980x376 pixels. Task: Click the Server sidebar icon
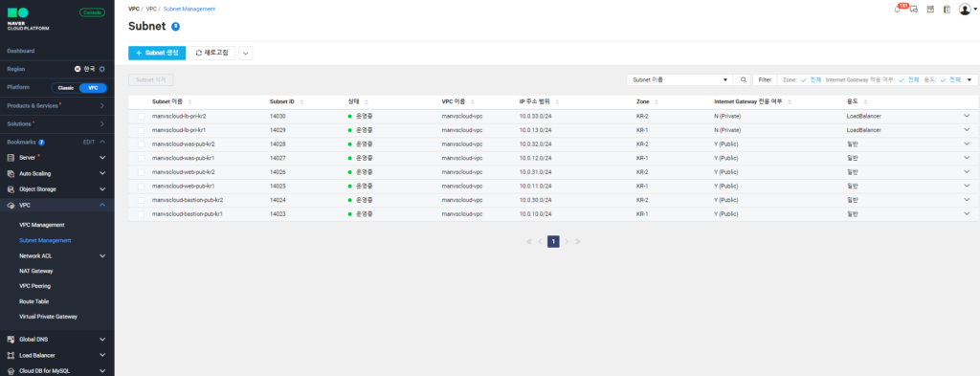(x=11, y=158)
